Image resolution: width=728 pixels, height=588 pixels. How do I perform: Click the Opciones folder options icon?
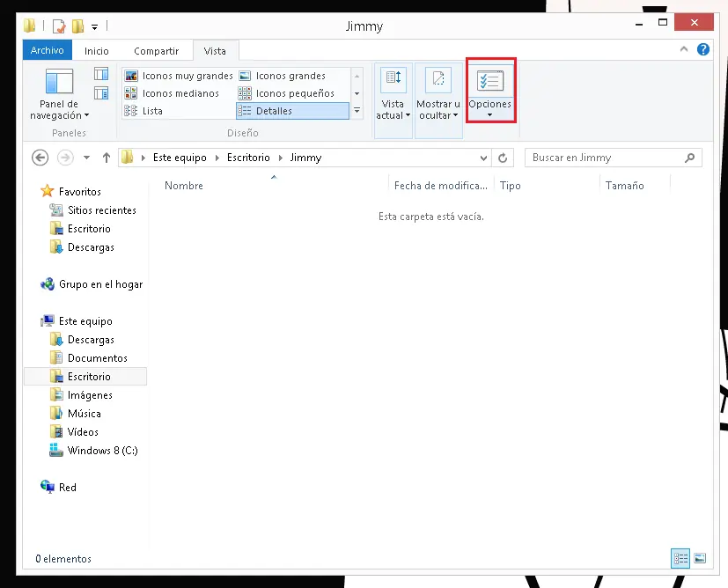490,81
